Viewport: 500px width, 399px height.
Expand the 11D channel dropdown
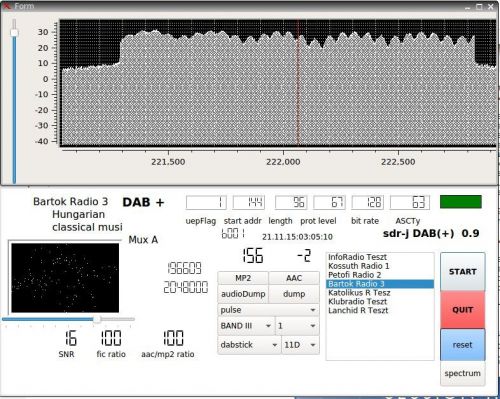[x=300, y=345]
